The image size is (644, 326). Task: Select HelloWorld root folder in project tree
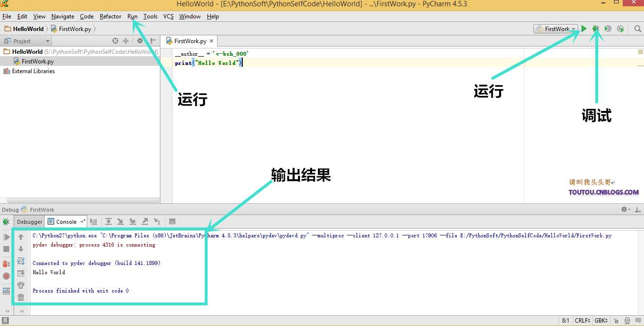coord(80,51)
